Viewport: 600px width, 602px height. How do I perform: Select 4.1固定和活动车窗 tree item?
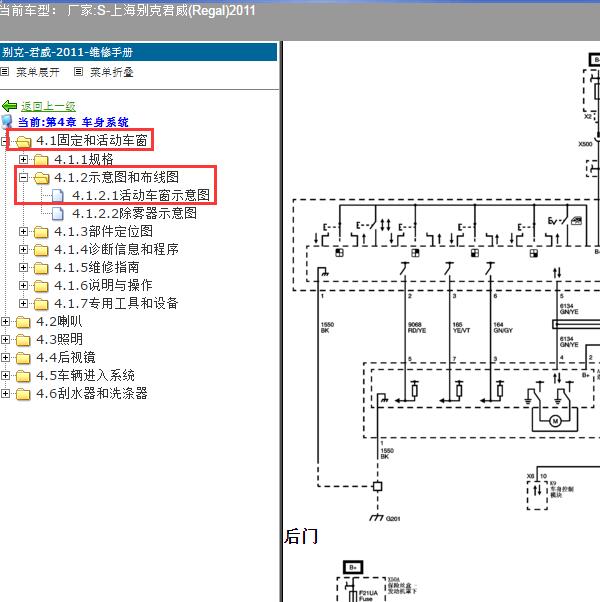[x=92, y=140]
